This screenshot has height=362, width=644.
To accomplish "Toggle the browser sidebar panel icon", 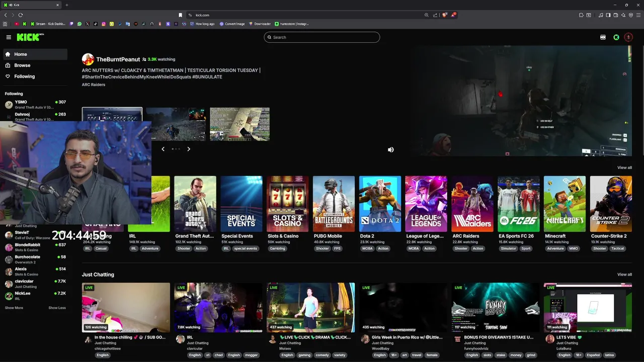I will (x=608, y=15).
